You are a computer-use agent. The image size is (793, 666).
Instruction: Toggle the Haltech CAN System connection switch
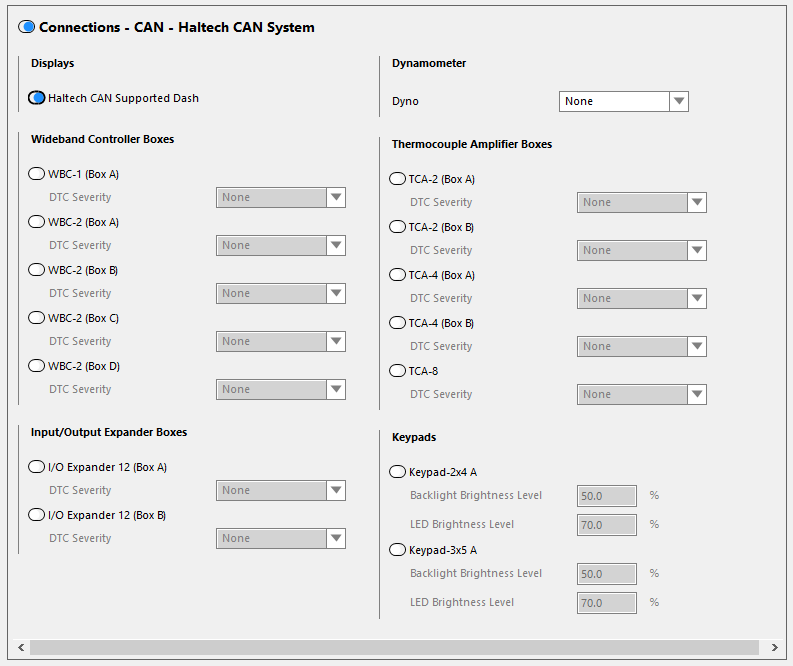point(26,27)
